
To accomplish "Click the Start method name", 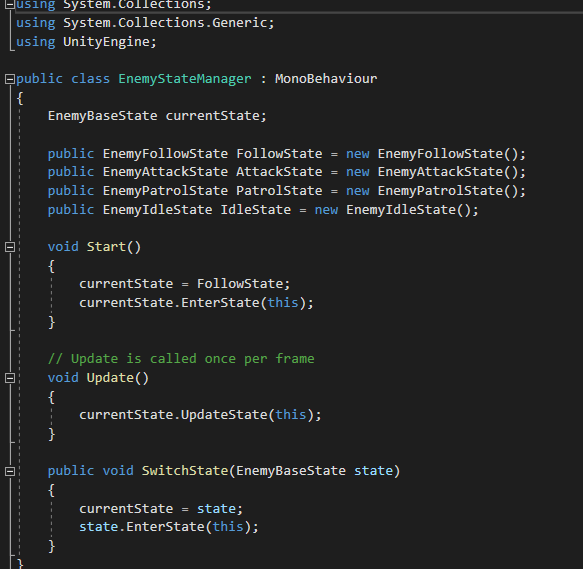I will point(106,247).
